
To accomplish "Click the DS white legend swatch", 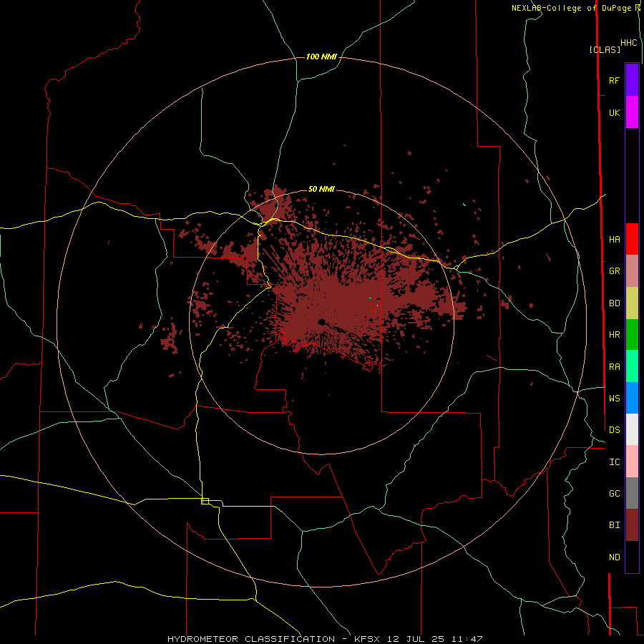I will tap(632, 429).
